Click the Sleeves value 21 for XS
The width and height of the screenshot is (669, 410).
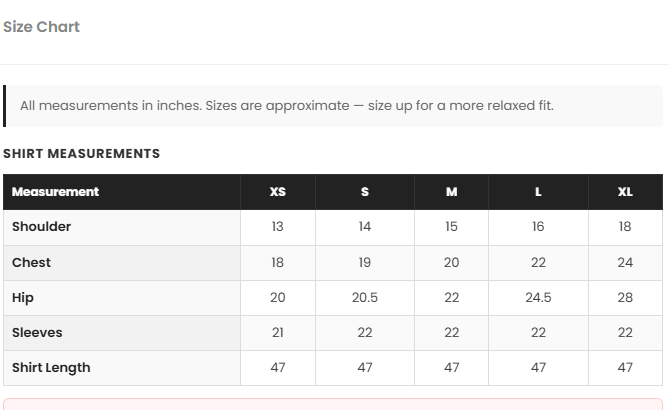(x=278, y=333)
